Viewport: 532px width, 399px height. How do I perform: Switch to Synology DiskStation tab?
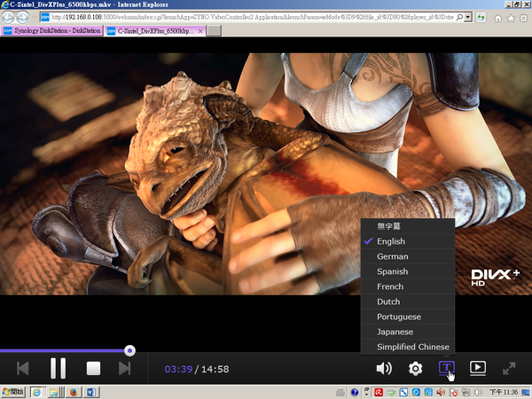pos(51,30)
